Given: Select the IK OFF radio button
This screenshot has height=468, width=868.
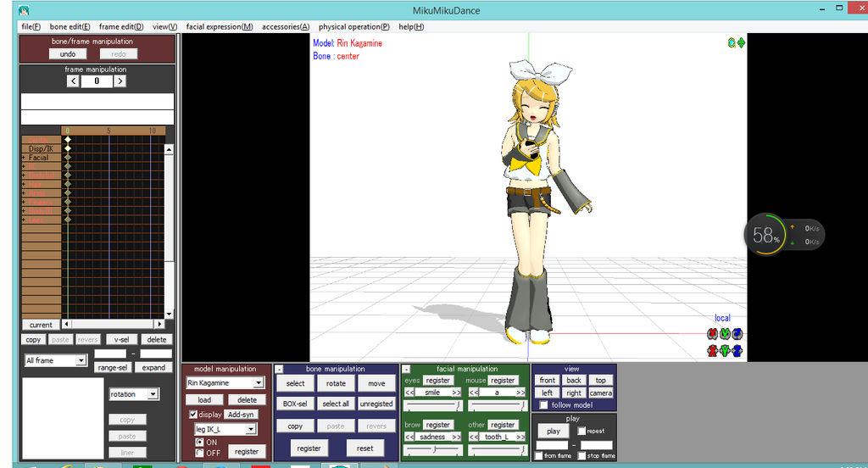Looking at the screenshot, I should (x=199, y=453).
